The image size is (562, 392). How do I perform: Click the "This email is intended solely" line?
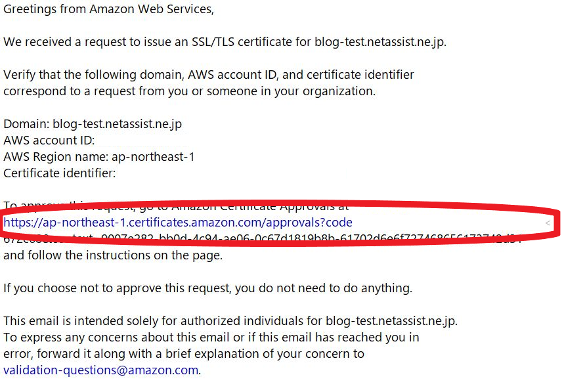point(230,320)
